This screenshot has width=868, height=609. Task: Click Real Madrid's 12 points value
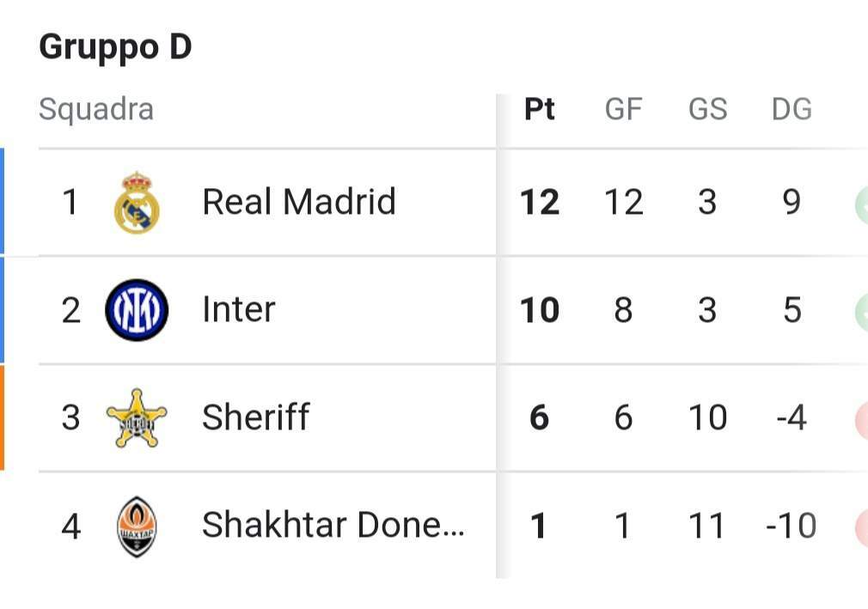(540, 203)
